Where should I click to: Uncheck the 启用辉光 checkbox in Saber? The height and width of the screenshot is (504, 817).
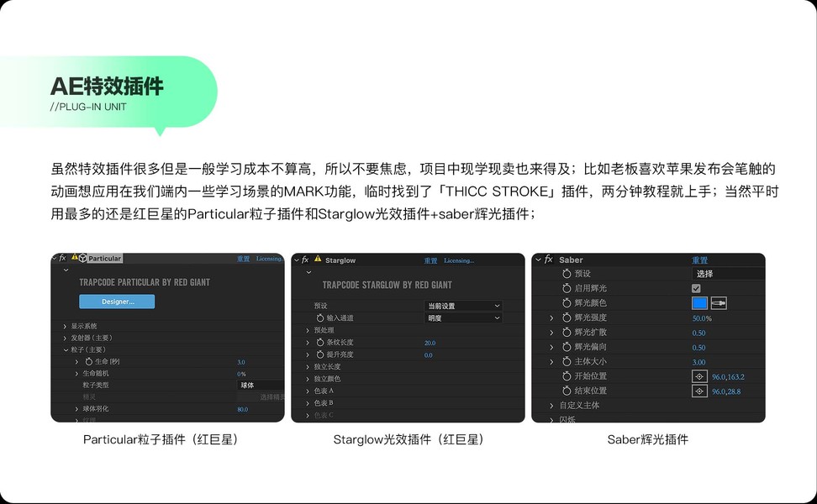pyautogui.click(x=696, y=288)
